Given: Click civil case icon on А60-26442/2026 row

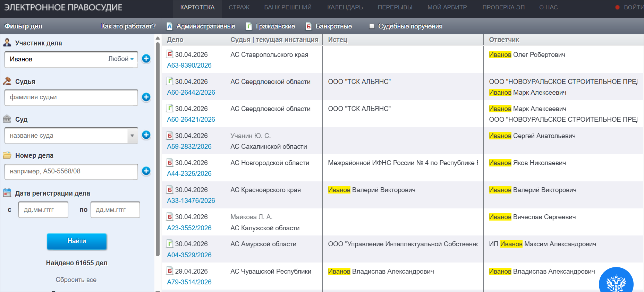Looking at the screenshot, I should (x=170, y=81).
